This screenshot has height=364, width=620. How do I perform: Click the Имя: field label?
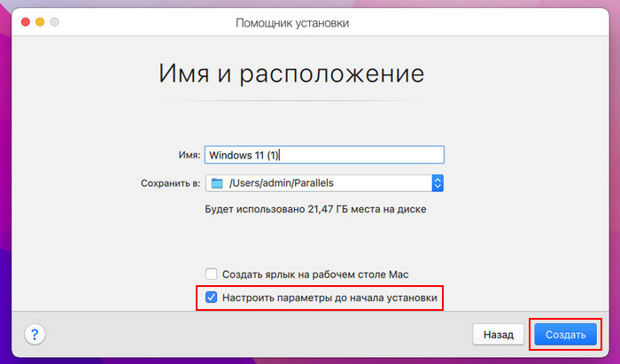point(188,154)
